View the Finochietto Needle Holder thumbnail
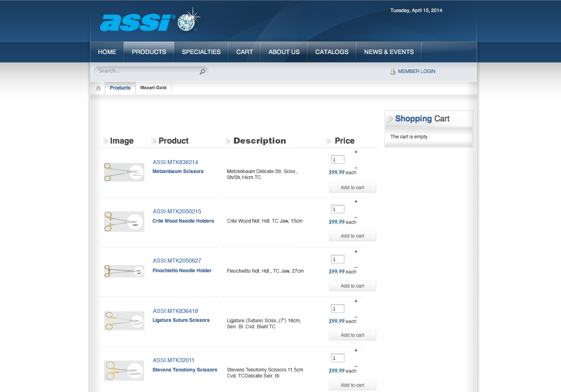 tap(124, 271)
